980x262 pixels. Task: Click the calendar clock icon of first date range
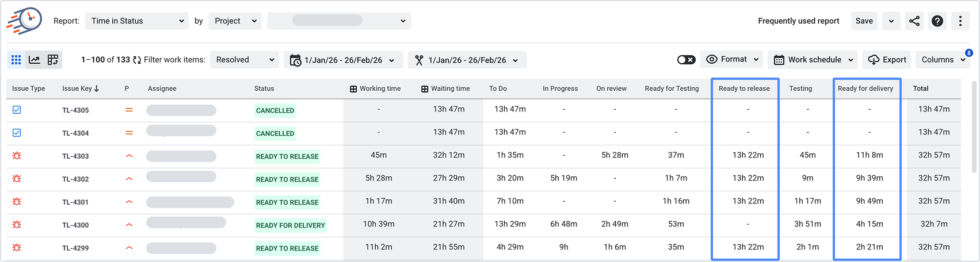(295, 60)
